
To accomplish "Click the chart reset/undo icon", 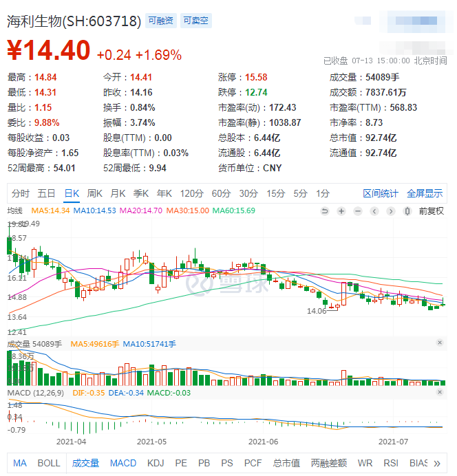I will tap(325, 211).
